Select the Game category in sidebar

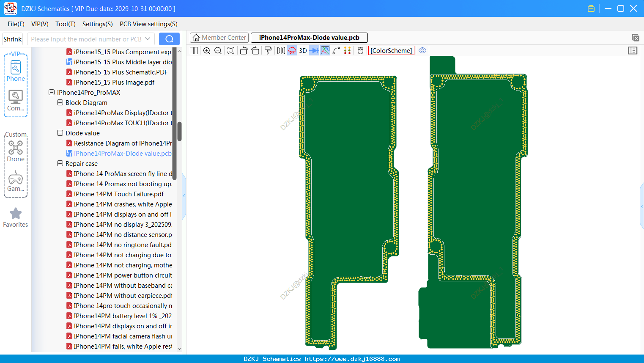(16, 181)
